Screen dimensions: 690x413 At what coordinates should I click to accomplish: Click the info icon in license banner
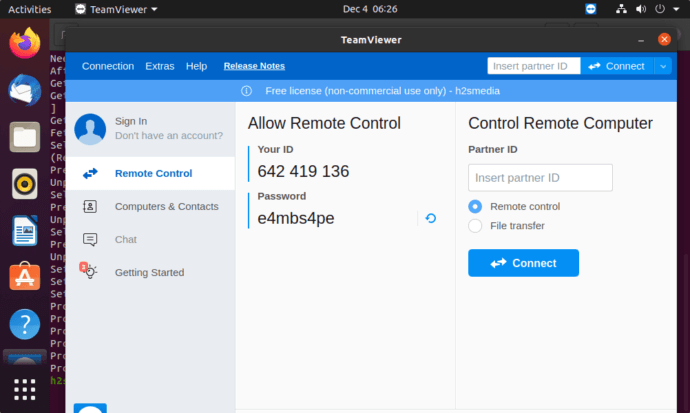coord(246,91)
